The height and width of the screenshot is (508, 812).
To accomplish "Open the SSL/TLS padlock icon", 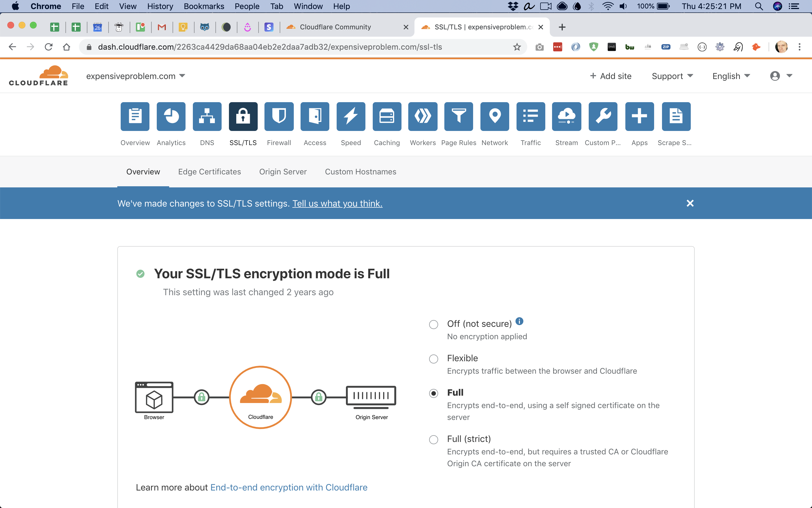I will 243,116.
